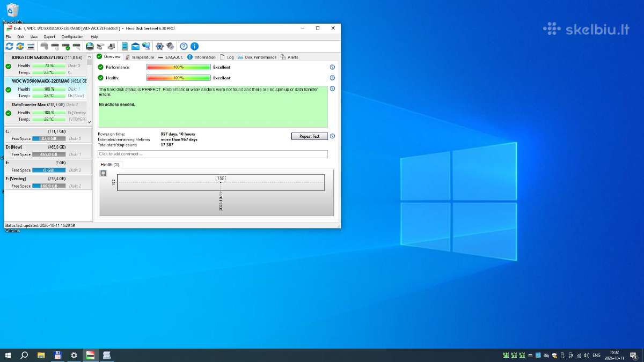Screen dimensions: 644x362
Task: Switch to the Log tab
Action: pos(227,57)
